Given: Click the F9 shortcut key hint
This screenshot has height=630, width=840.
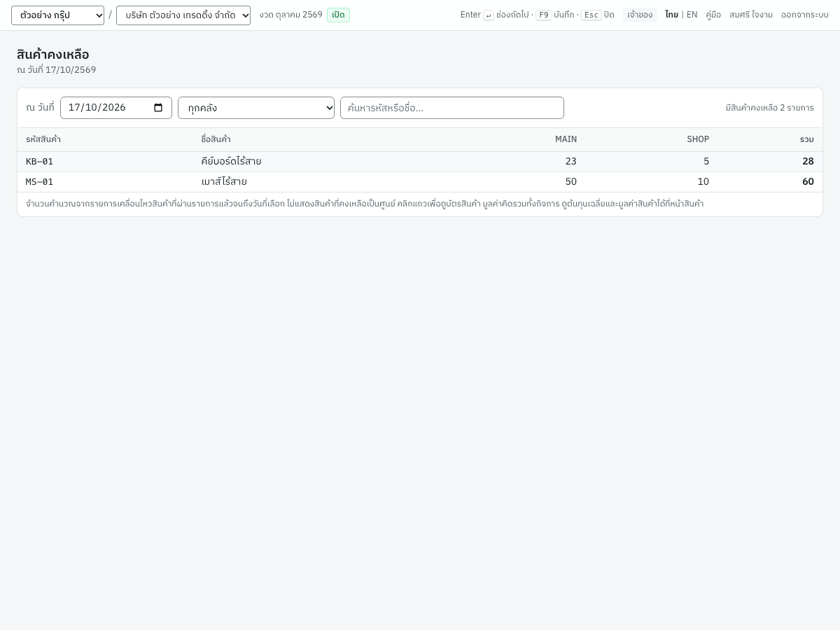Looking at the screenshot, I should pyautogui.click(x=544, y=15).
